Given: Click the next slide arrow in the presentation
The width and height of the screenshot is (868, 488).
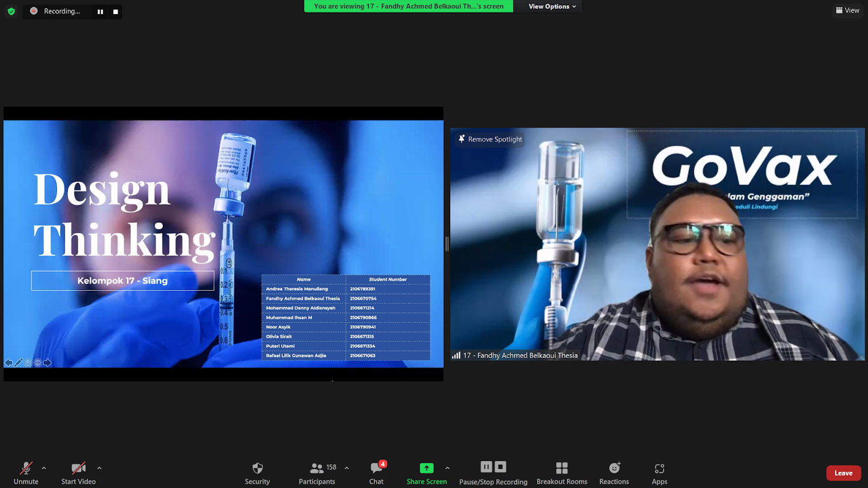Looking at the screenshot, I should pyautogui.click(x=48, y=363).
